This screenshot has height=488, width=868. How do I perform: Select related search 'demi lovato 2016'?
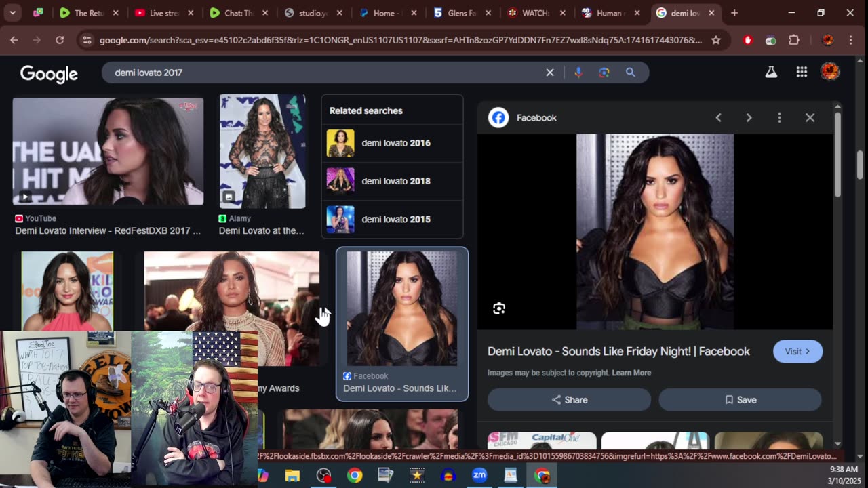coord(392,144)
